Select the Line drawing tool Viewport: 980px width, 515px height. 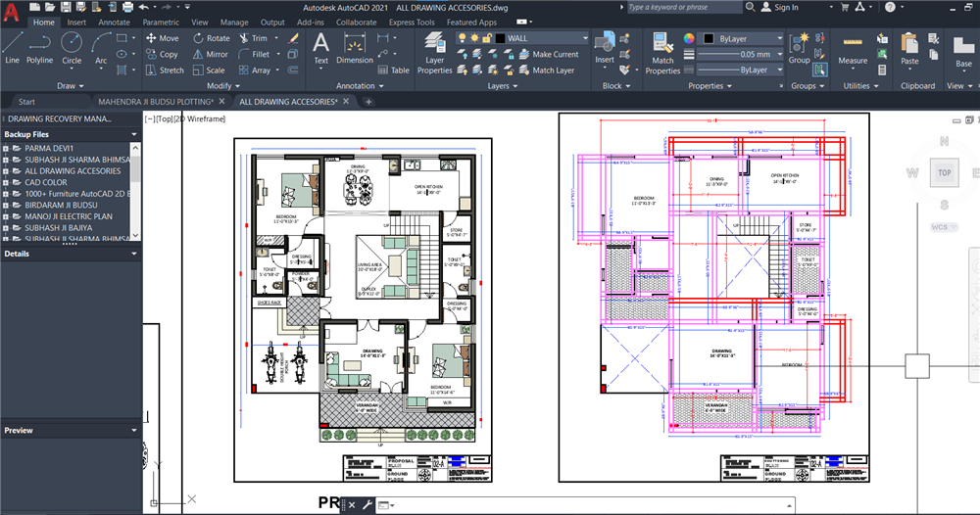(x=12, y=47)
